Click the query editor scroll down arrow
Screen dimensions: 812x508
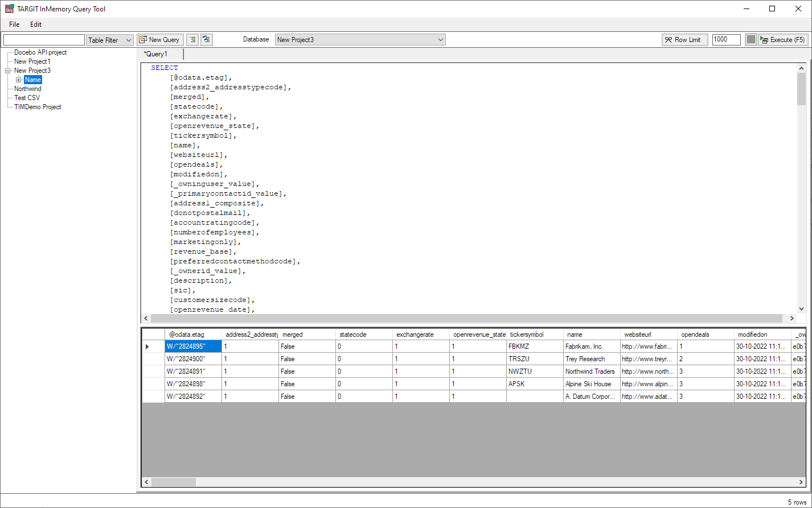pyautogui.click(x=802, y=309)
